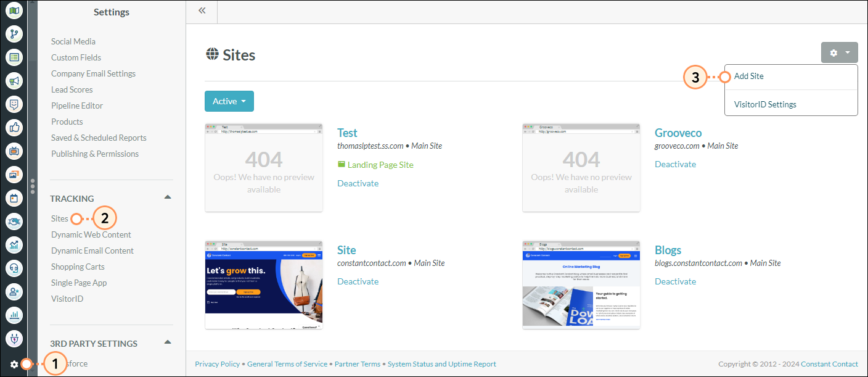This screenshot has height=377, width=868.
Task: Open VisitorID in the Tracking list
Action: [x=67, y=299]
